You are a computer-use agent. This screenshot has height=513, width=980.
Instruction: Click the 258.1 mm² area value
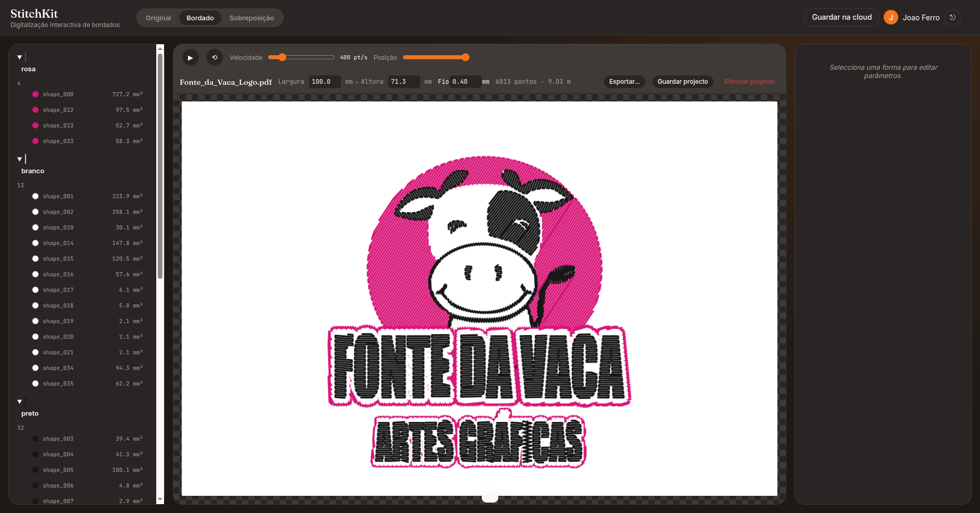(x=128, y=212)
